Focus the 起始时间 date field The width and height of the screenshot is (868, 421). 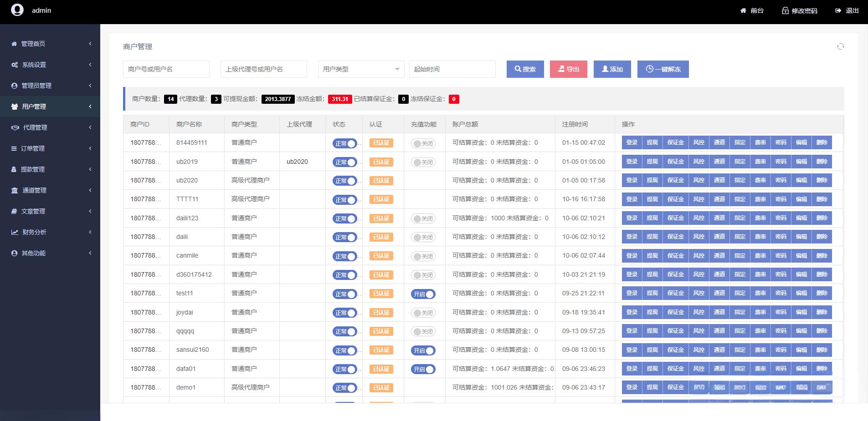tap(452, 69)
